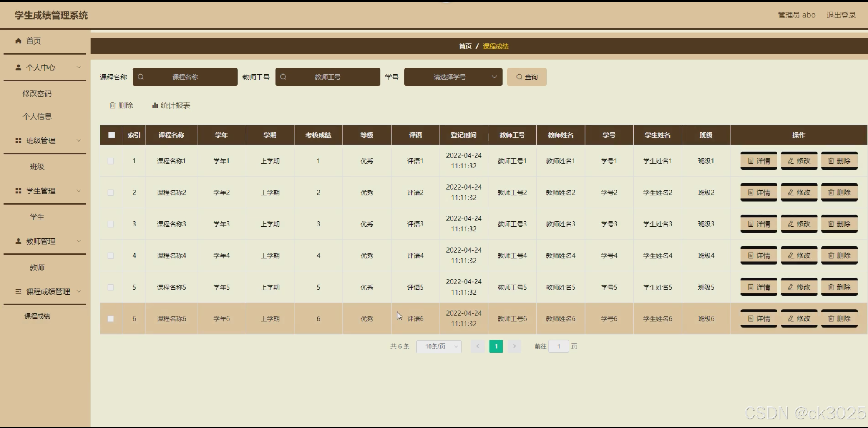Click the trash icon for bulk delete
The width and height of the screenshot is (868, 428).
point(113,105)
